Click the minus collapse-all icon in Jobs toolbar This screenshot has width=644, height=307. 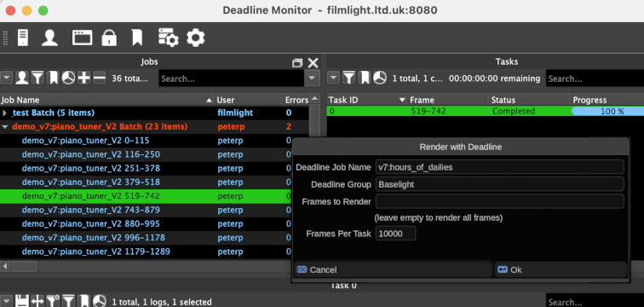(x=100, y=78)
